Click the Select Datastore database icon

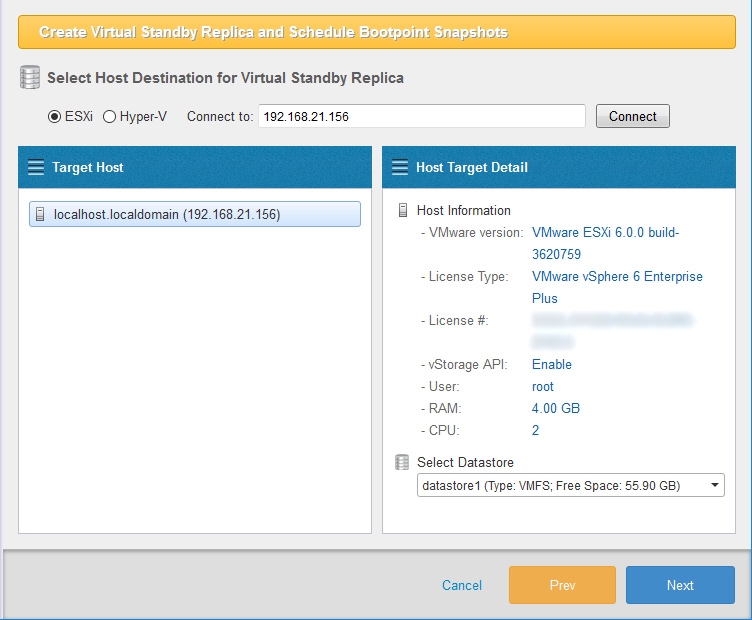click(403, 463)
